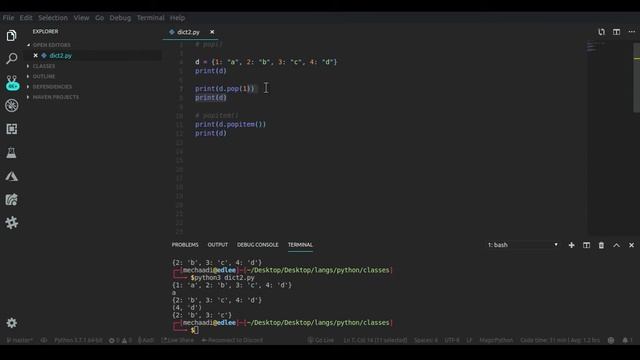Open the Manage gear at activity bar bottom
640x360 pixels.
11,323
